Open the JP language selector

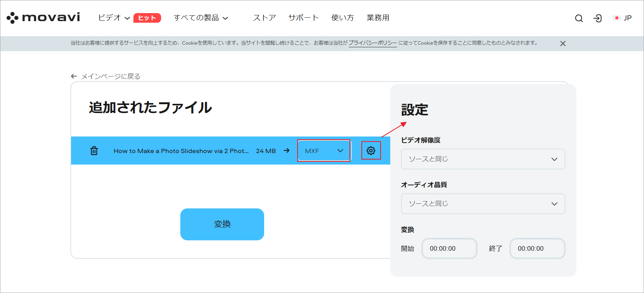623,18
